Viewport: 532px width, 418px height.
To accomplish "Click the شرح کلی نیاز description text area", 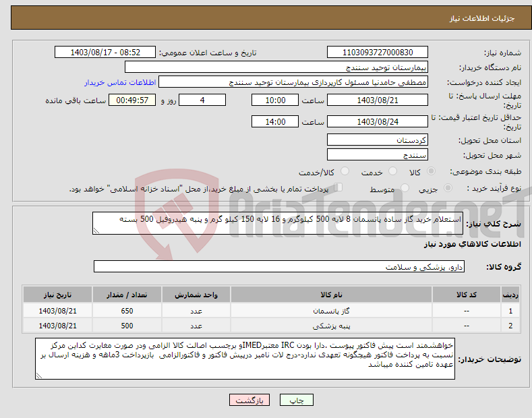I will pyautogui.click(x=278, y=223).
